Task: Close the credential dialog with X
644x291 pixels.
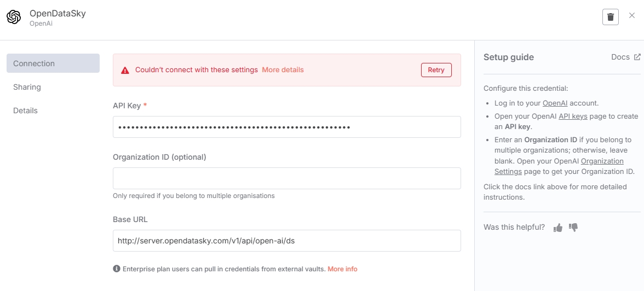Action: tap(632, 16)
